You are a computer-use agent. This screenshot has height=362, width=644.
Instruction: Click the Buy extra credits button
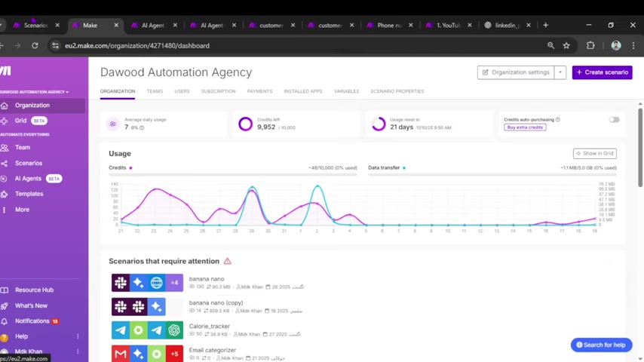click(525, 127)
